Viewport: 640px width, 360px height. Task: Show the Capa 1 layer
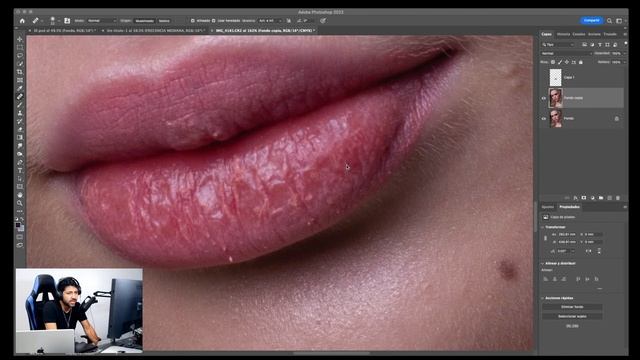[544, 77]
